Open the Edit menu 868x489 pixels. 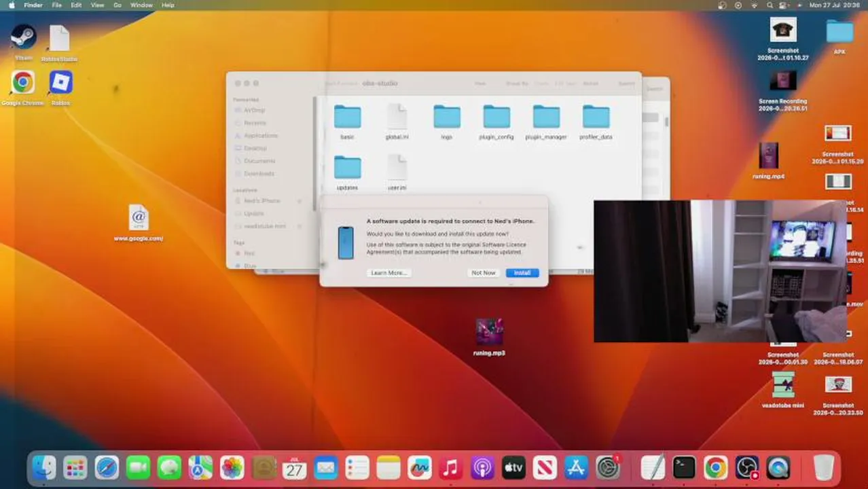[x=76, y=5]
